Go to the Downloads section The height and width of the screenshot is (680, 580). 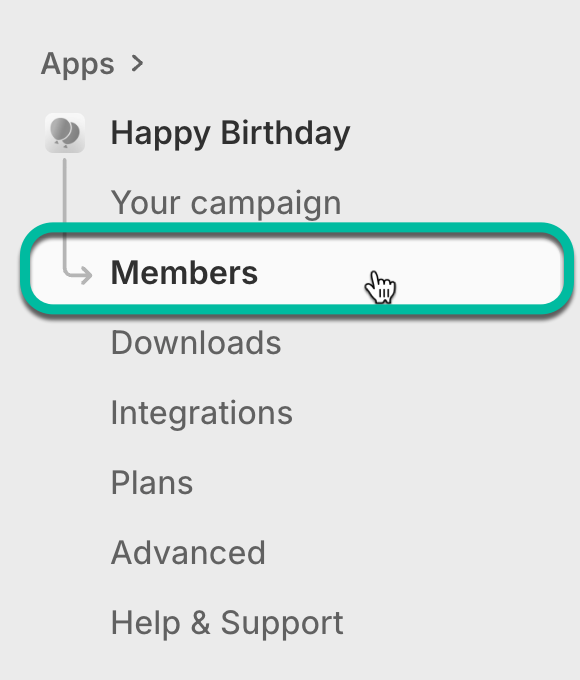tap(196, 343)
